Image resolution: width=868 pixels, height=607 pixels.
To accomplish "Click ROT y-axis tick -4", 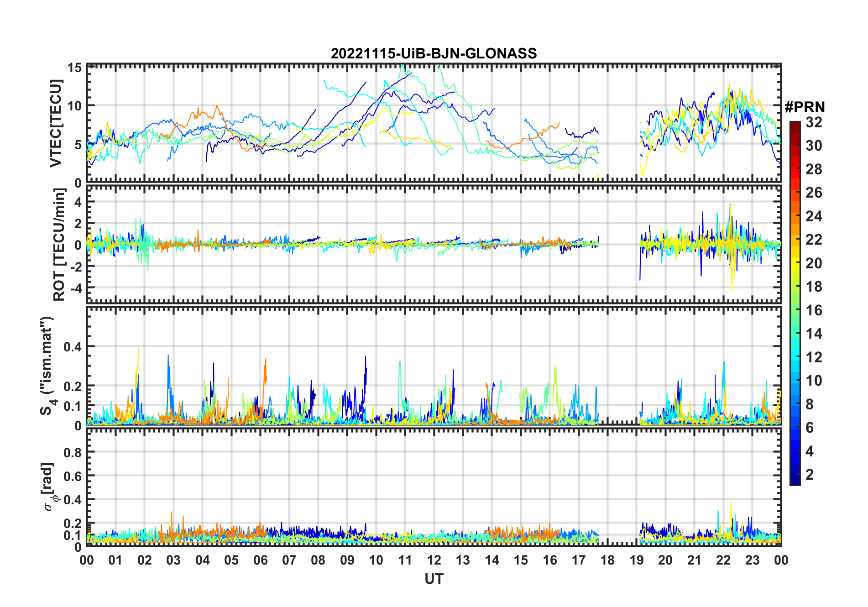I will pos(75,288).
